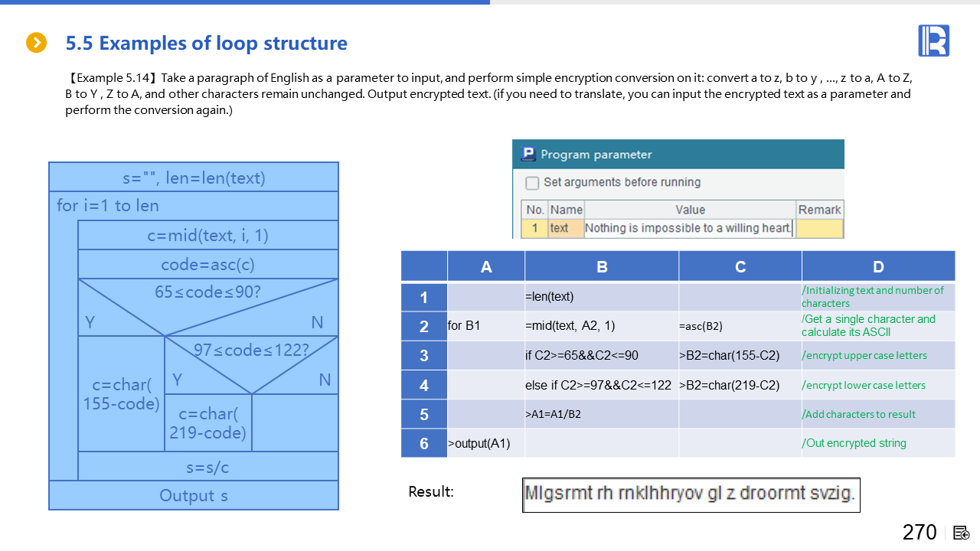Screen dimensions: 980x551
Task: Select column D header in grid
Action: tap(877, 266)
